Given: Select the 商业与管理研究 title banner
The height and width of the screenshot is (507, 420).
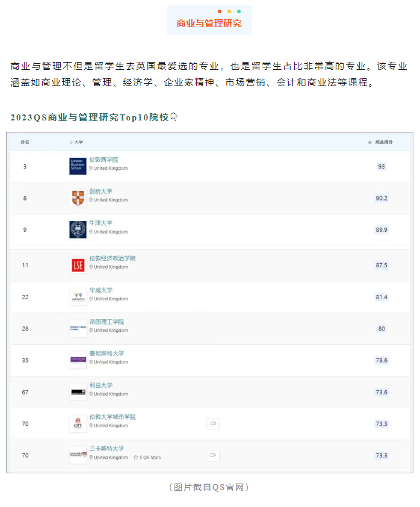Looking at the screenshot, I should pyautogui.click(x=209, y=20).
